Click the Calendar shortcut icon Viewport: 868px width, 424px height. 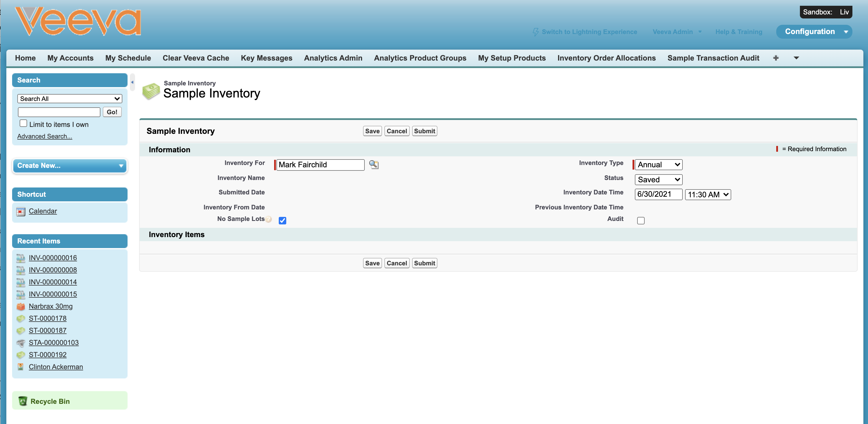21,211
